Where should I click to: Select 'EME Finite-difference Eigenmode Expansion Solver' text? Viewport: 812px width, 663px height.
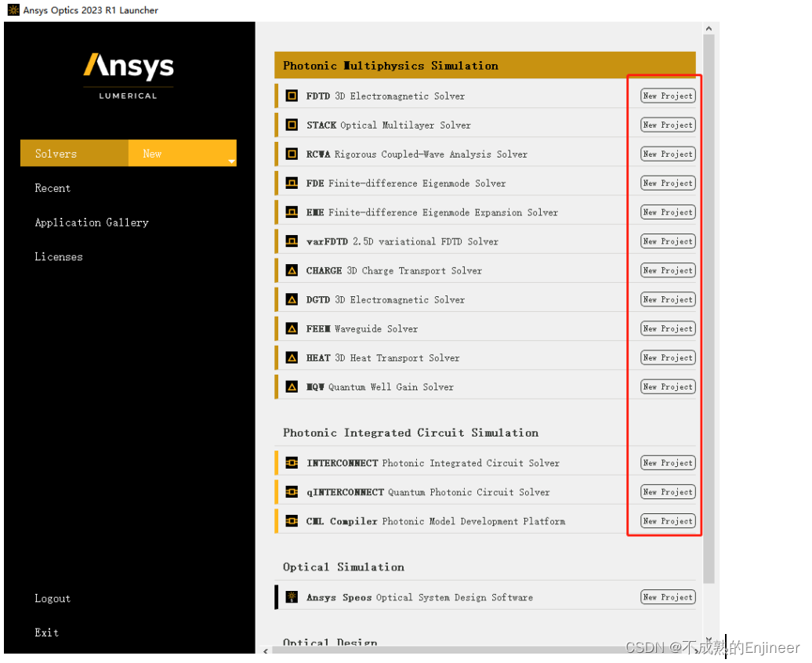click(x=432, y=212)
